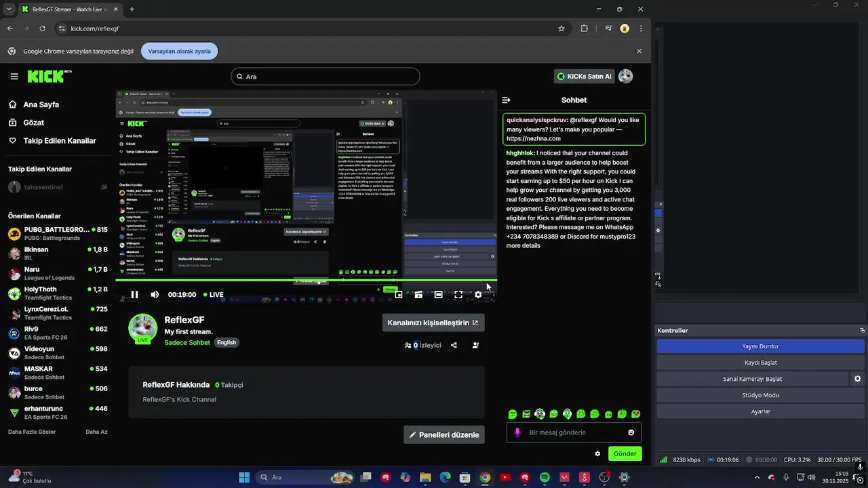Open ilkinsan recommended channel
The image size is (868, 488).
click(58, 253)
